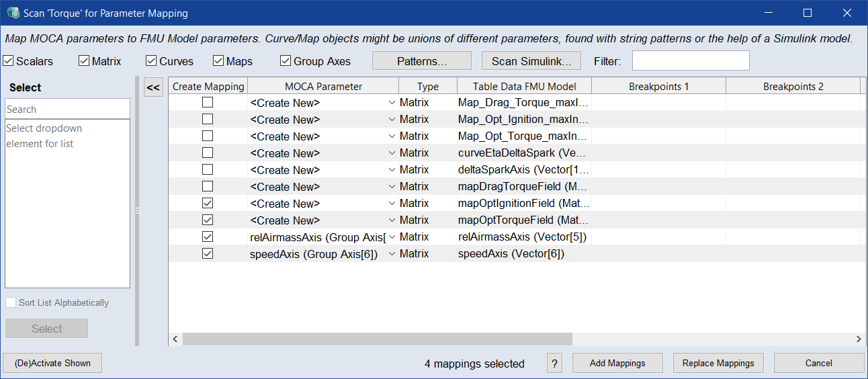The image size is (868, 379).
Task: Sort by the Type column header
Action: point(427,86)
